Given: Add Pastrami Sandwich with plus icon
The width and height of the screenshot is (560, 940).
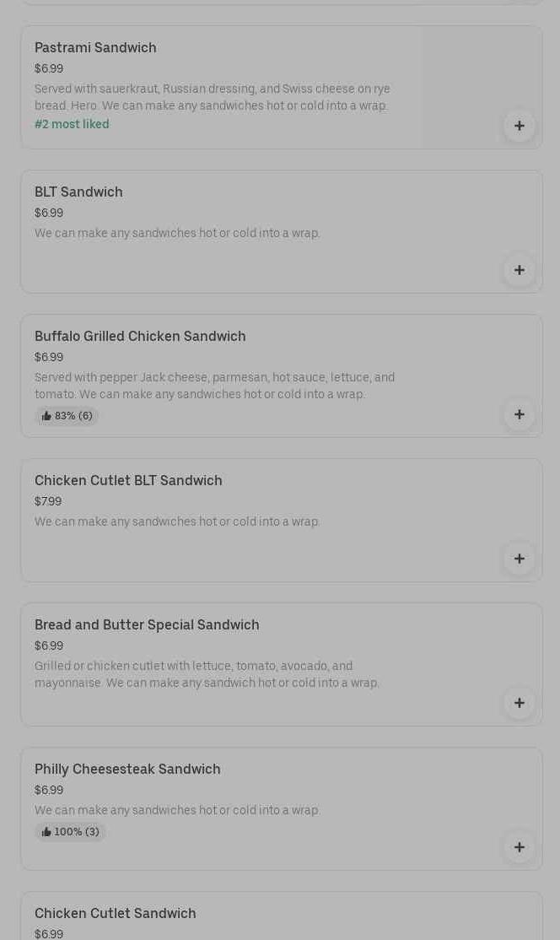Looking at the screenshot, I should pyautogui.click(x=519, y=126).
